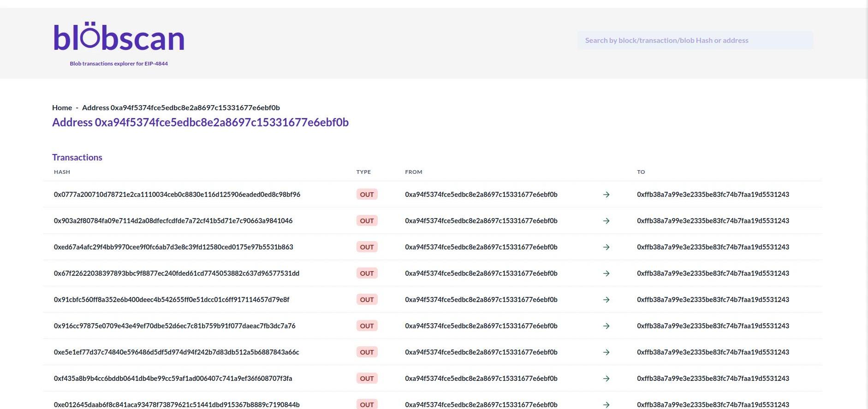This screenshot has width=868, height=409.
Task: Click OUT badge in 0xed67a4 row
Action: (367, 247)
